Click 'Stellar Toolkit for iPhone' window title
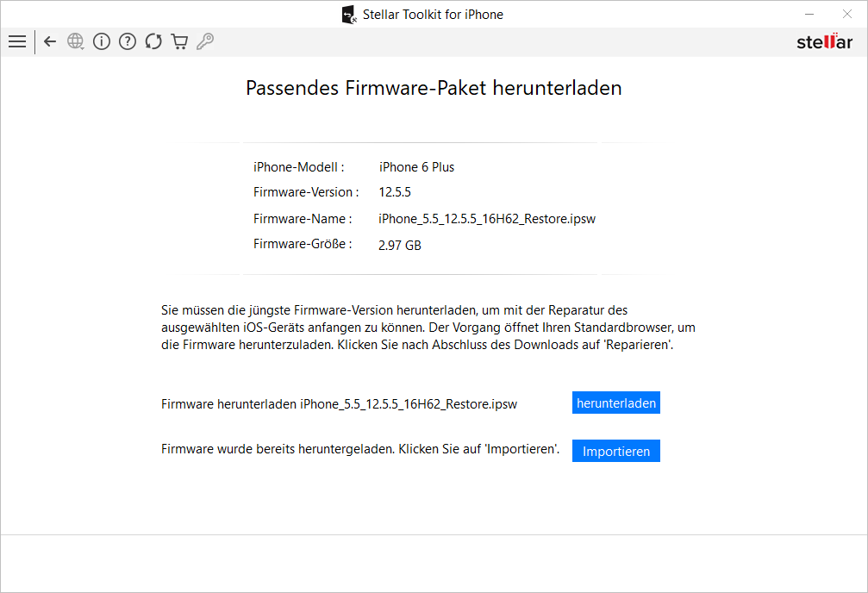The height and width of the screenshot is (593, 868). (x=433, y=15)
